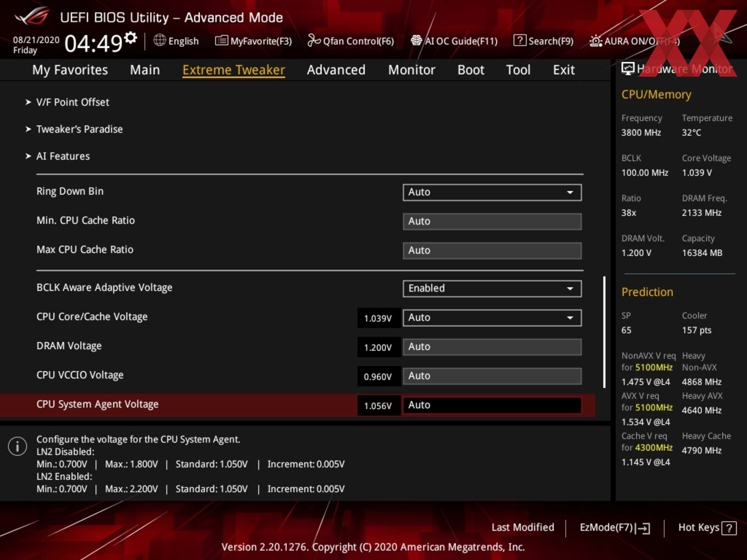Click the Hardware Monitor screen icon

tap(628, 69)
